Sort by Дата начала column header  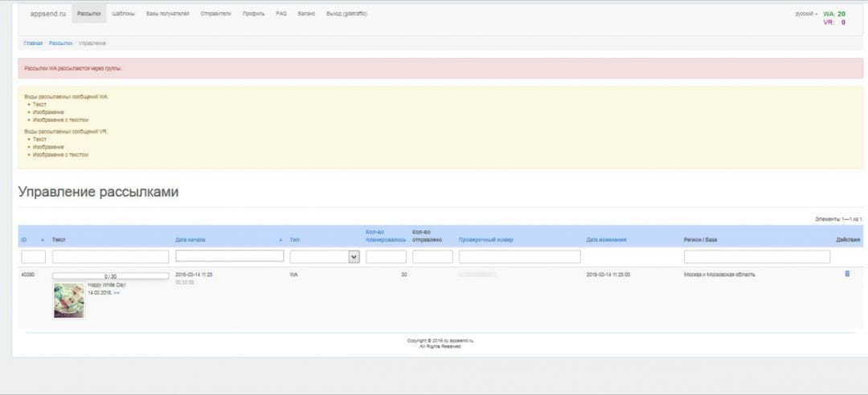click(x=190, y=239)
